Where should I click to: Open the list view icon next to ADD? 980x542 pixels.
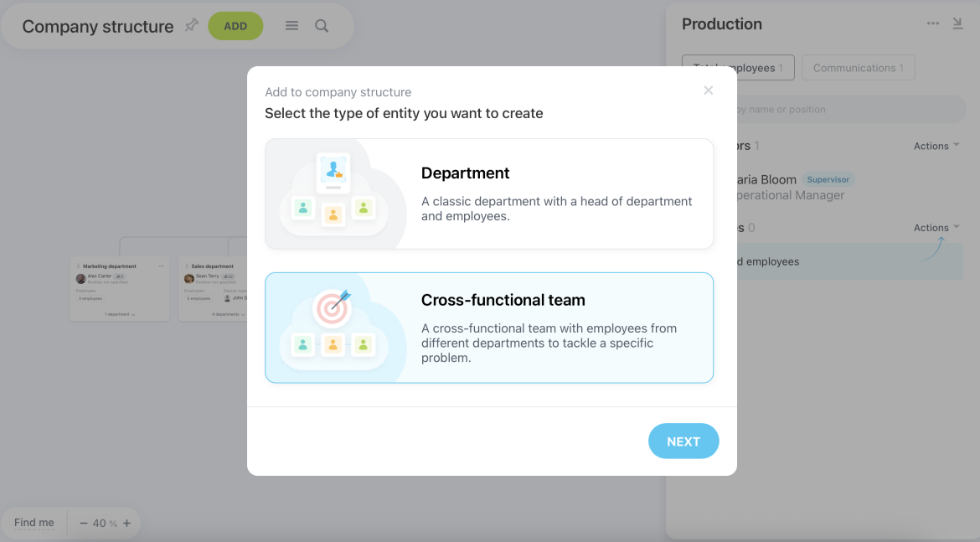[x=291, y=26]
